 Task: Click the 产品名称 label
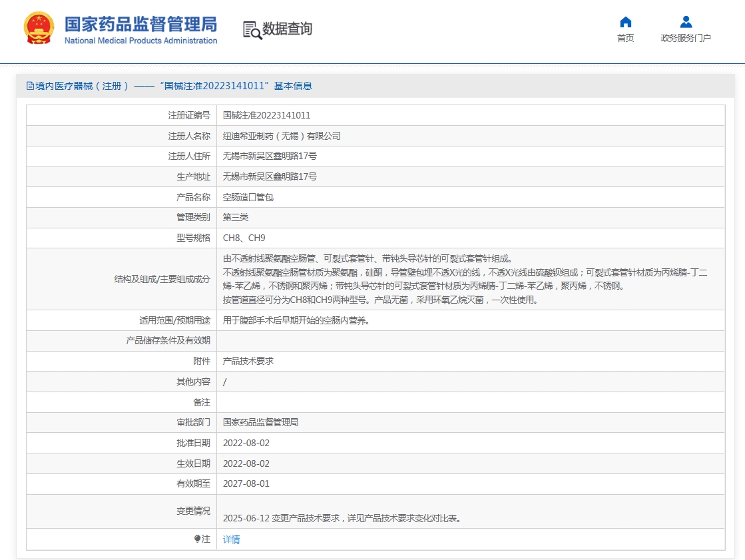click(x=193, y=197)
